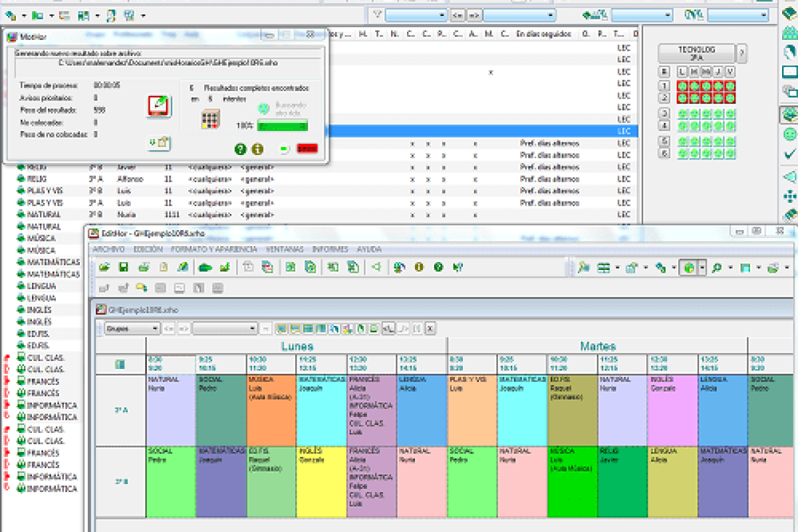The width and height of the screenshot is (798, 532).
Task: Open the Grupos dropdown in timetable toolbar
Action: [x=132, y=328]
